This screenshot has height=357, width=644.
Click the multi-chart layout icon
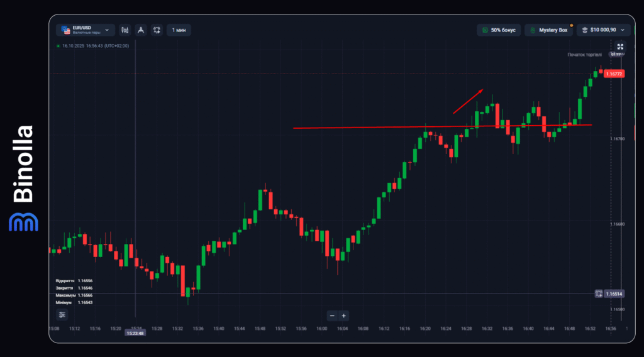[157, 30]
